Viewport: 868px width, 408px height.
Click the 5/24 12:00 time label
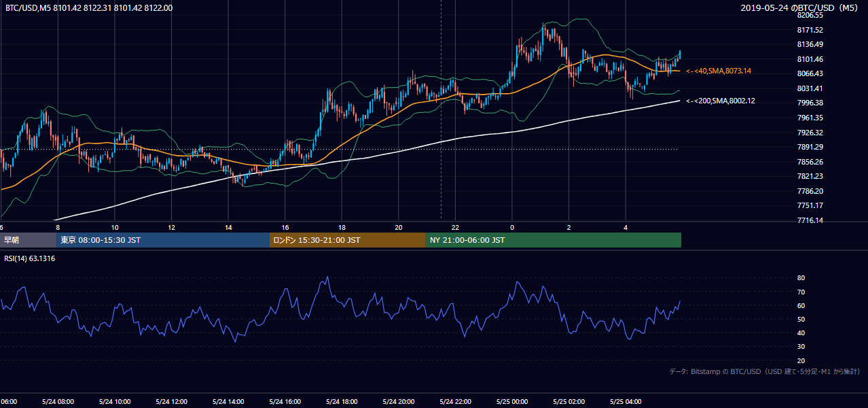click(171, 402)
